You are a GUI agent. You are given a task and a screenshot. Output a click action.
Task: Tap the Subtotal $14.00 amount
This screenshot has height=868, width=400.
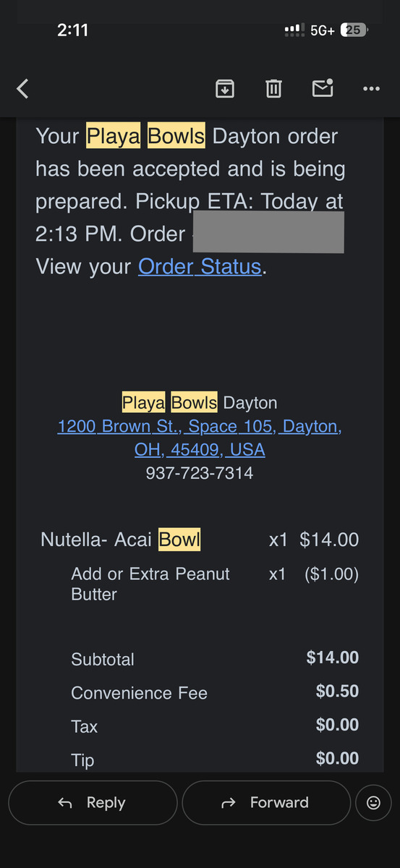pos(333,658)
